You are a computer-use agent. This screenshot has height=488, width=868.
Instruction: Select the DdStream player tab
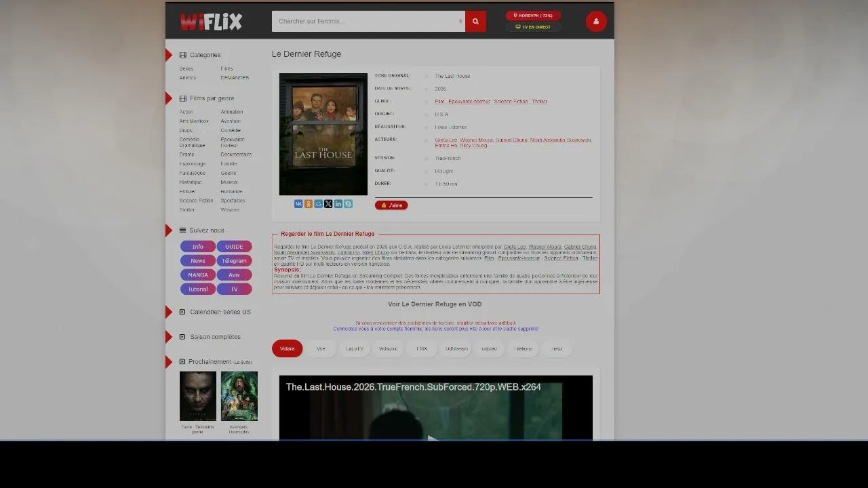coord(456,349)
